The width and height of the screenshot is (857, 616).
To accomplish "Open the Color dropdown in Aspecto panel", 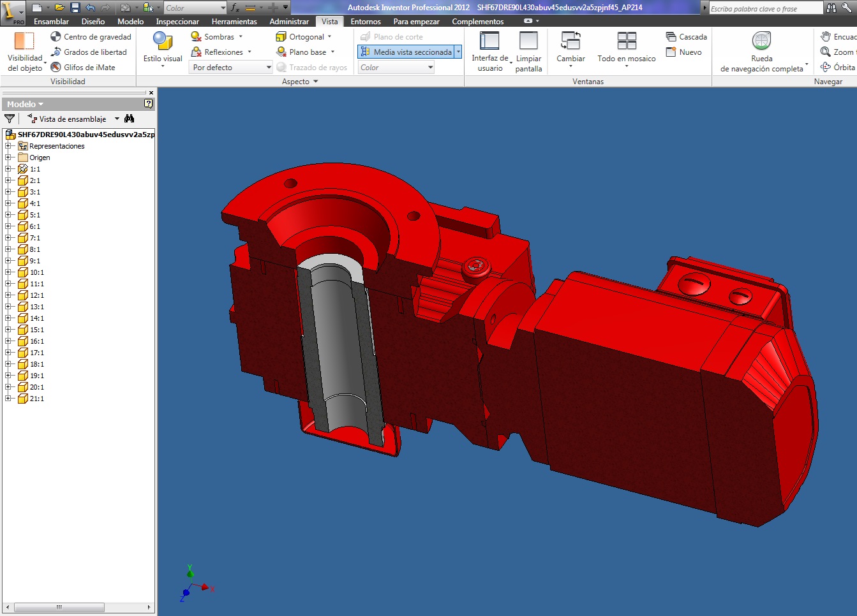I will [x=396, y=68].
